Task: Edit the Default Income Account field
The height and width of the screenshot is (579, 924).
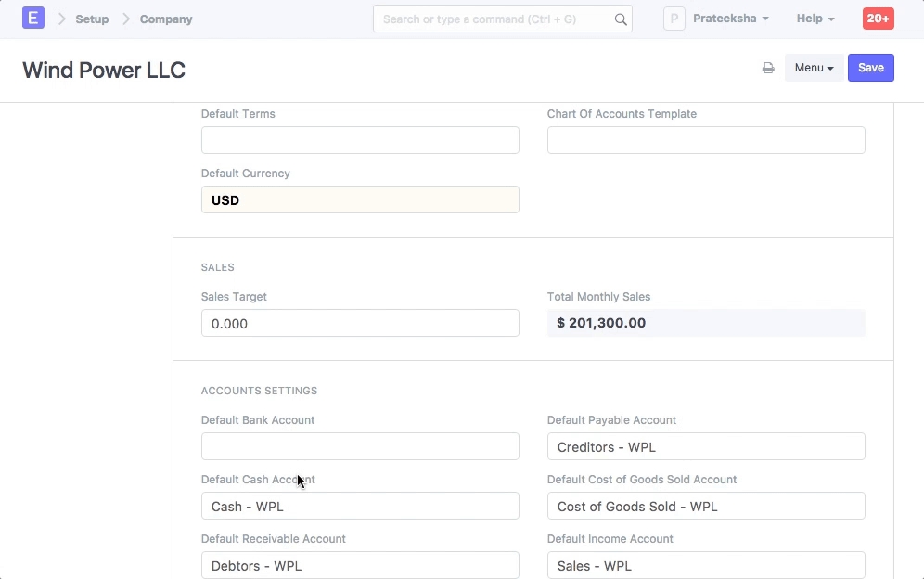Action: pos(706,565)
